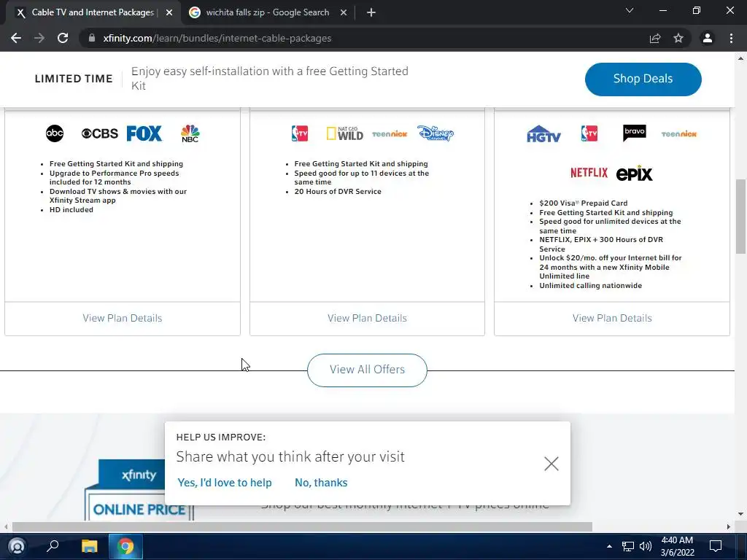The image size is (747, 560).
Task: Click the scroll down arrow
Action: point(740,514)
